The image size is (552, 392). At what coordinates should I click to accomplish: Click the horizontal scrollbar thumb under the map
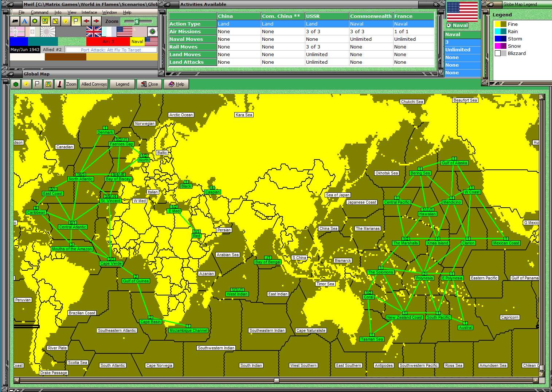(277, 380)
